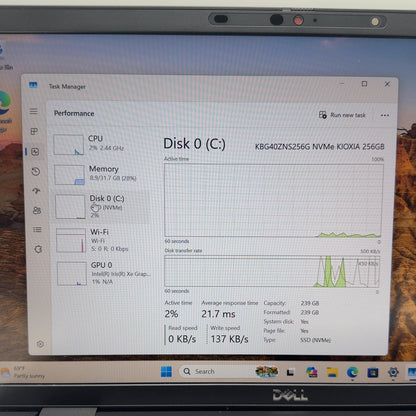416x416 pixels.
Task: Open the Details list icon
Action: tap(37, 230)
